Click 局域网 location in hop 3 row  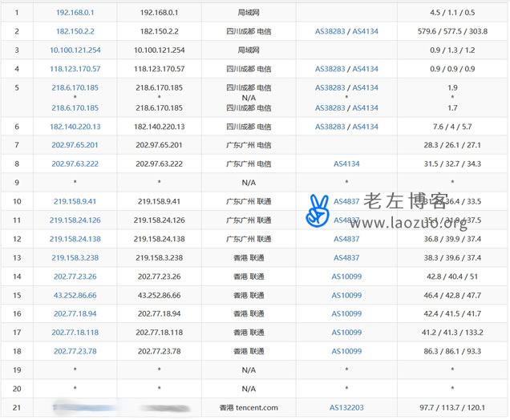[249, 50]
